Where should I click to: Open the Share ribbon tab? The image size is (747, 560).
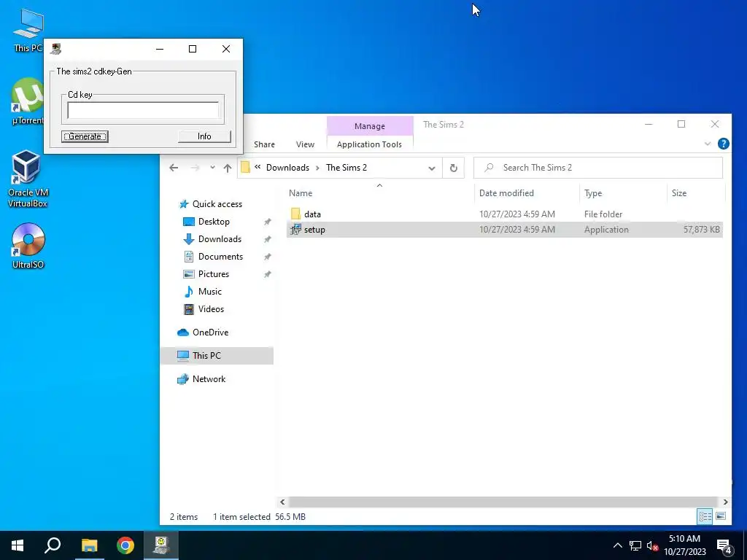264,144
